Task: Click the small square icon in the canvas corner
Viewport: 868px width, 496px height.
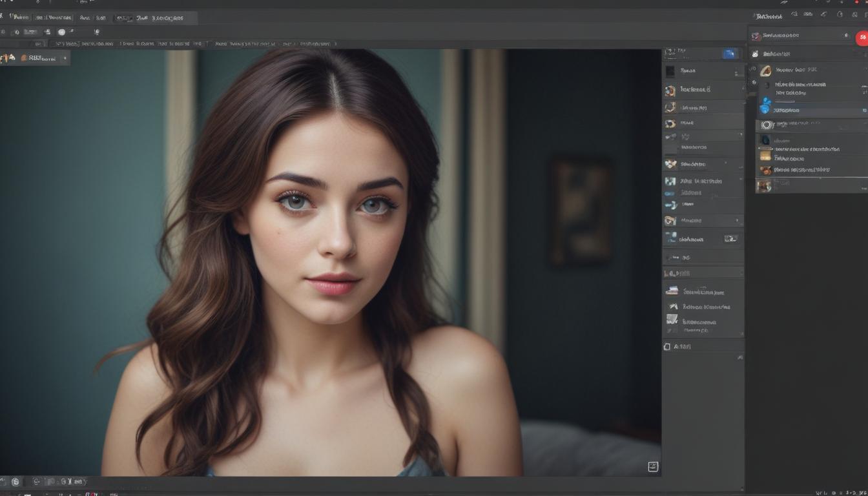Action: coord(653,467)
